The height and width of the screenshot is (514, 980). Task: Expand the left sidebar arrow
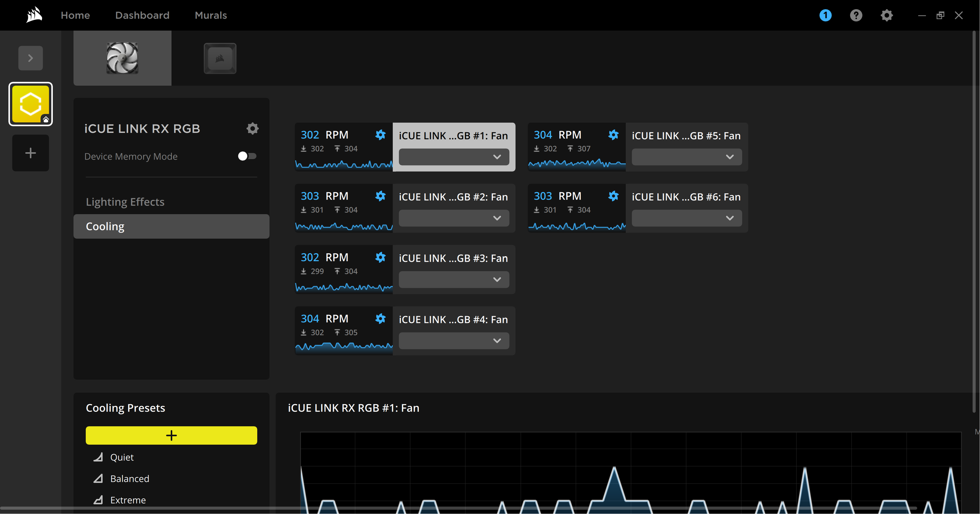[x=31, y=58]
